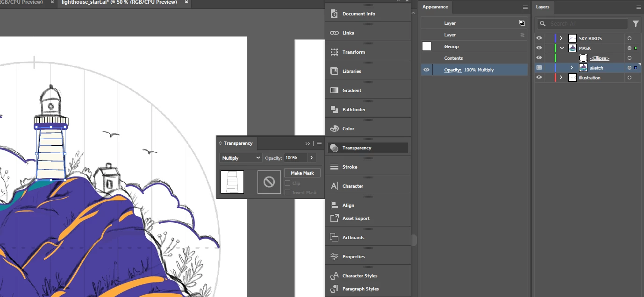Enable the Invert Mask checkbox
644x297 pixels.
tap(287, 192)
